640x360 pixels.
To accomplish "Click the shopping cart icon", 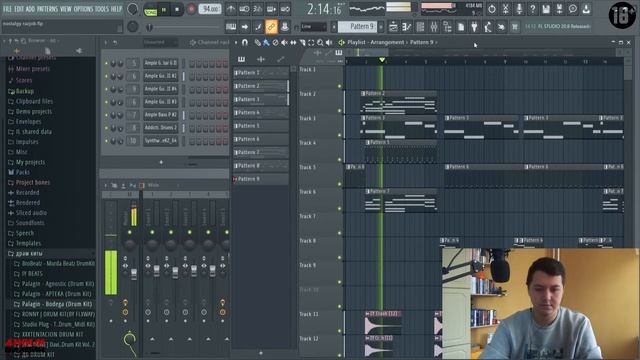I will coord(515,27).
